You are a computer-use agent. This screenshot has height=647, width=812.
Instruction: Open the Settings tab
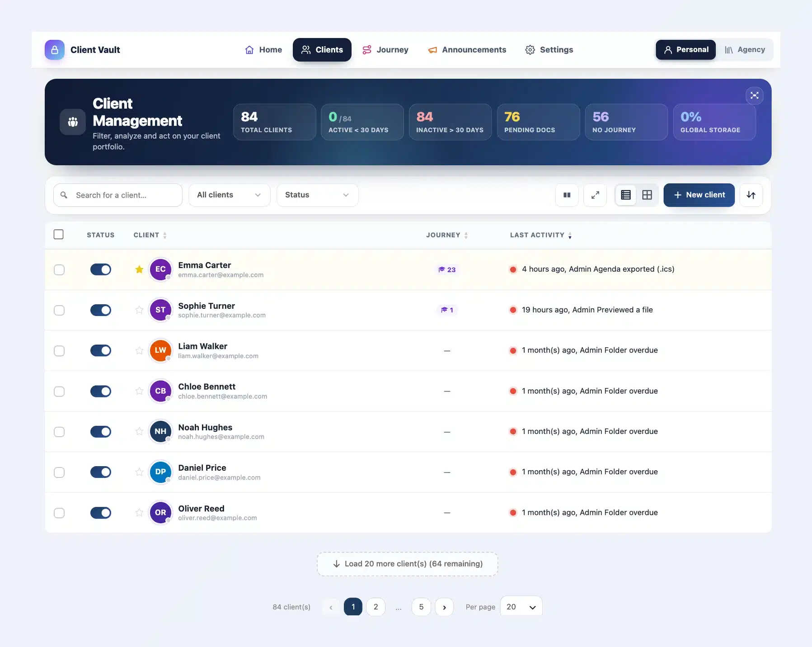click(x=549, y=50)
